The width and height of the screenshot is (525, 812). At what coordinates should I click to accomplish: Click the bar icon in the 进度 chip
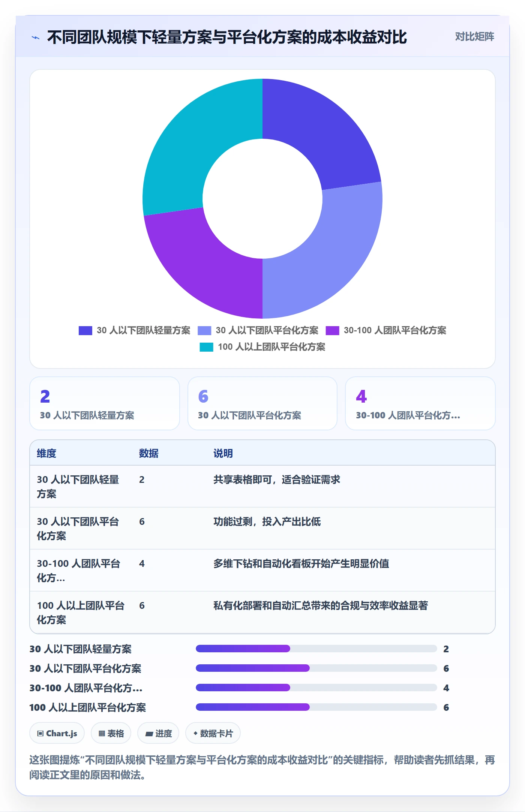[x=149, y=734]
